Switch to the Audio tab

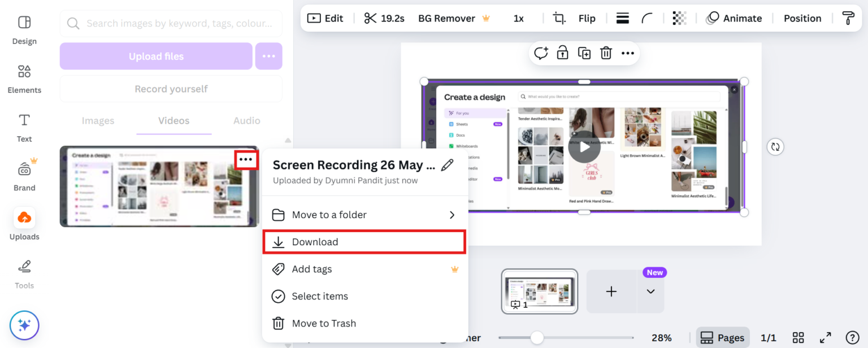[246, 120]
